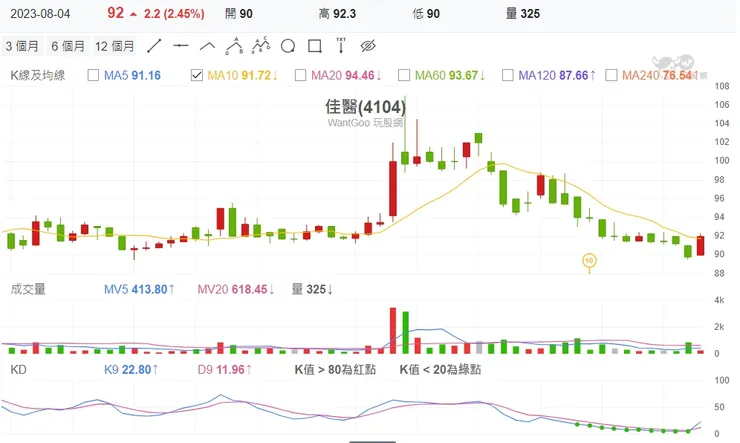Switch chart range to 3 個月
Screen dimensions: 740x443
pyautogui.click(x=22, y=46)
